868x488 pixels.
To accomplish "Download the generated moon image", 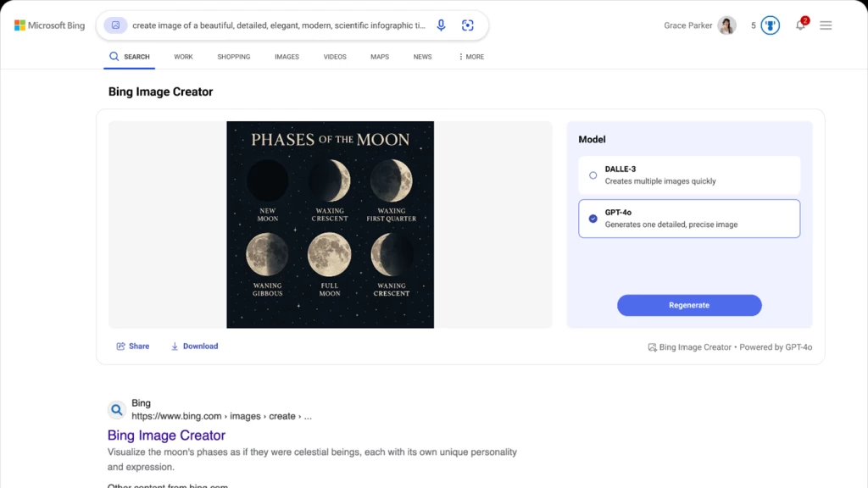I will (194, 346).
